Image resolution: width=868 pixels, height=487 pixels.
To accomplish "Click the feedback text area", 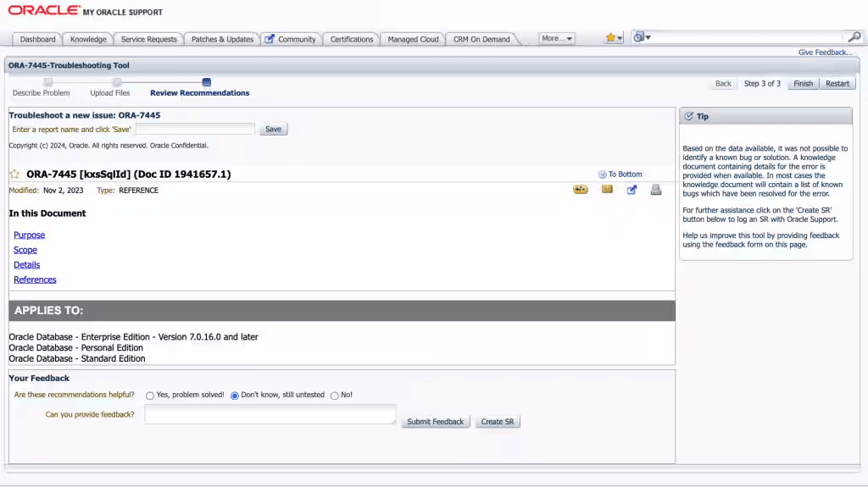I will (270, 414).
